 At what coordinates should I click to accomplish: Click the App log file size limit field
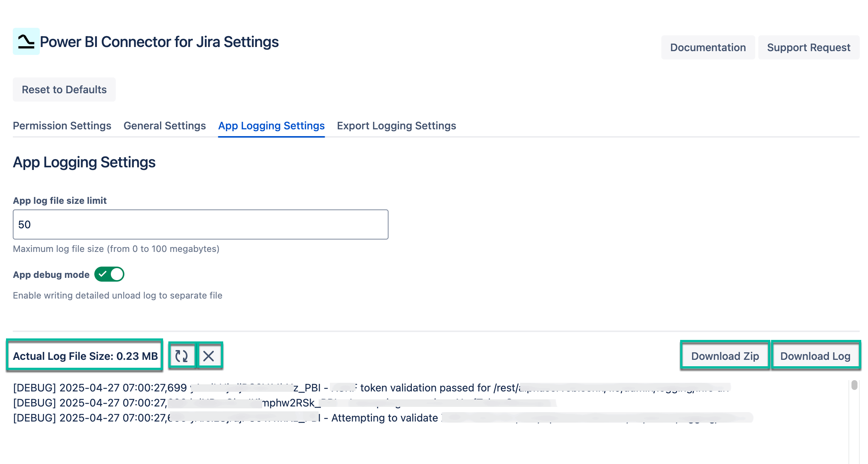tap(200, 224)
